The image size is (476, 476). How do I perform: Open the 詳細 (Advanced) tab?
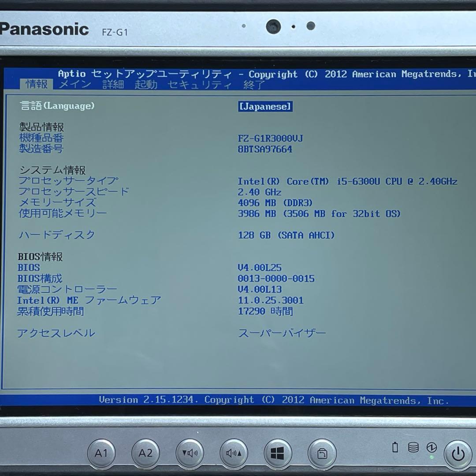point(114,84)
